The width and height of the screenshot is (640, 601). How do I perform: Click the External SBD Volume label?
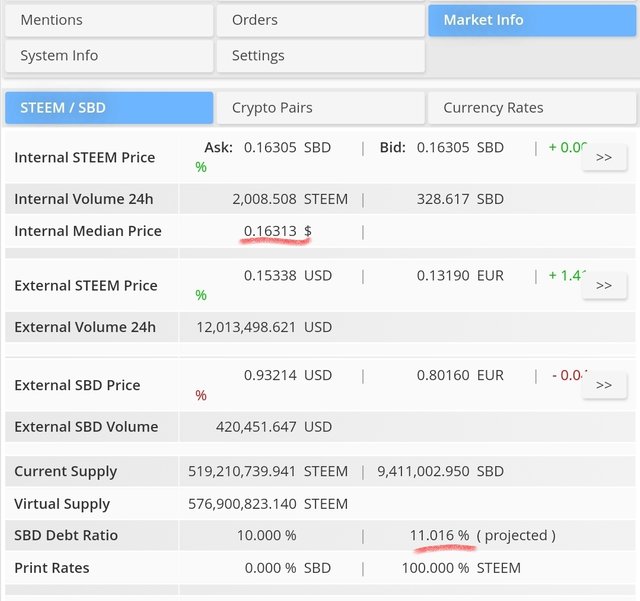pos(86,427)
